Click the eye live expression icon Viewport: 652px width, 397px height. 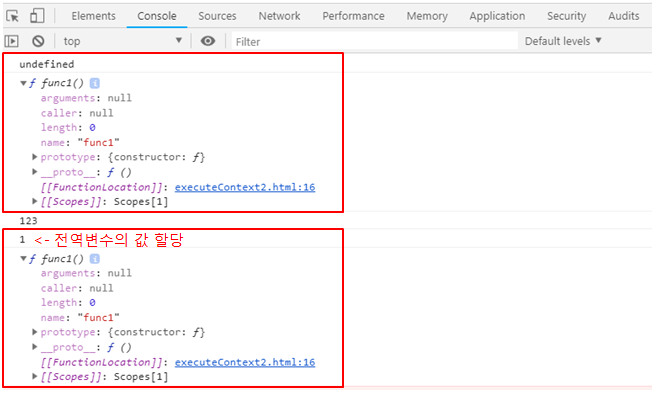pos(208,41)
